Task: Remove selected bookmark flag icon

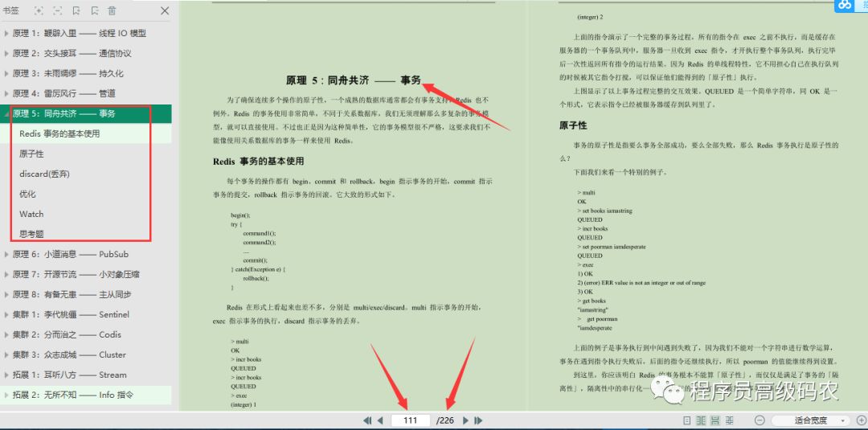Action: click(x=95, y=10)
